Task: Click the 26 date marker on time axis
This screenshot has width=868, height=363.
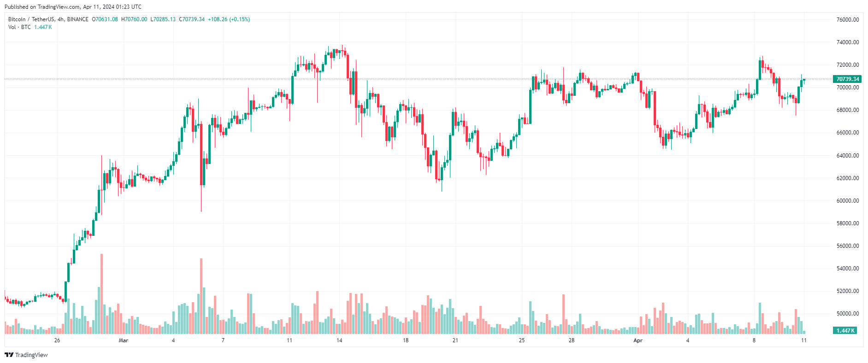Action: pos(57,340)
